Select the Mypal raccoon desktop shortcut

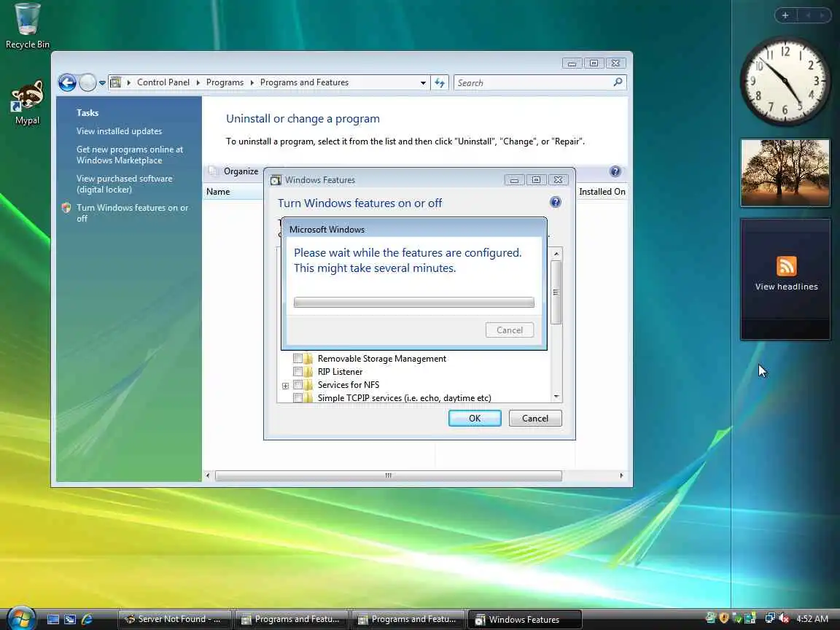(x=27, y=103)
